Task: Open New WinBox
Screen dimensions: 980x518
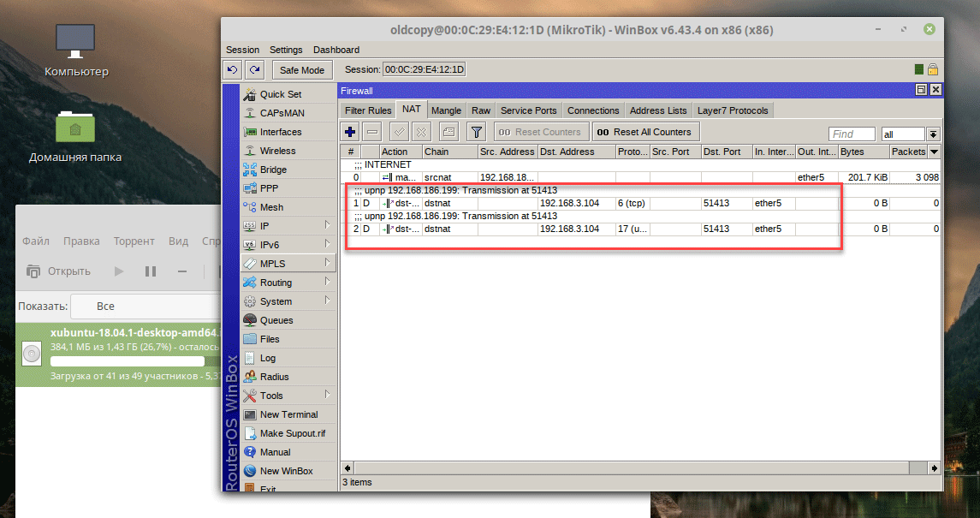Action: 288,471
